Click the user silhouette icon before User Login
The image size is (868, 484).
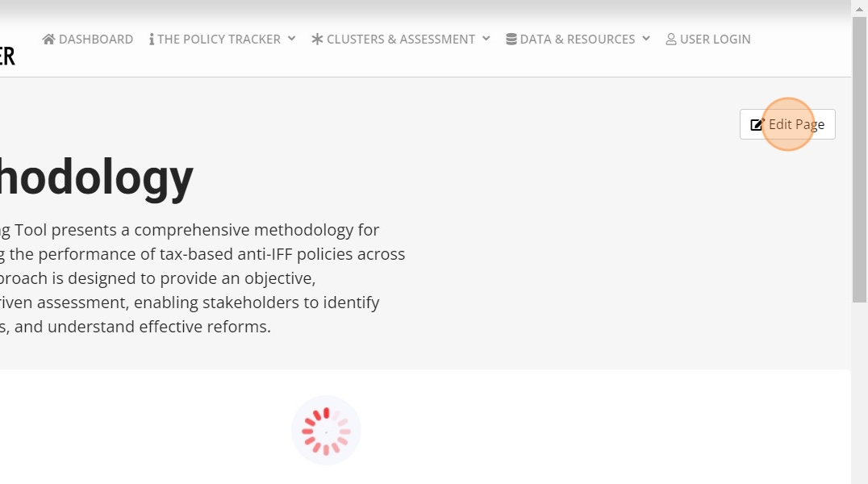671,39
